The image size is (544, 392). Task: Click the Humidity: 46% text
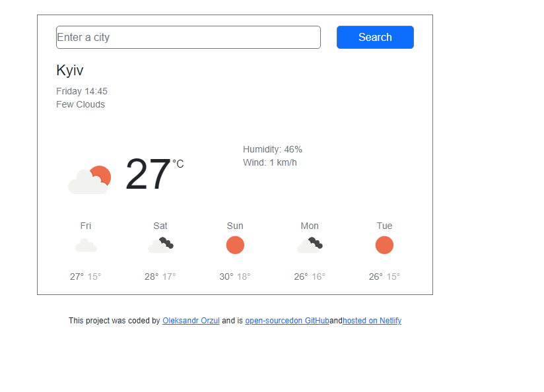coord(273,150)
